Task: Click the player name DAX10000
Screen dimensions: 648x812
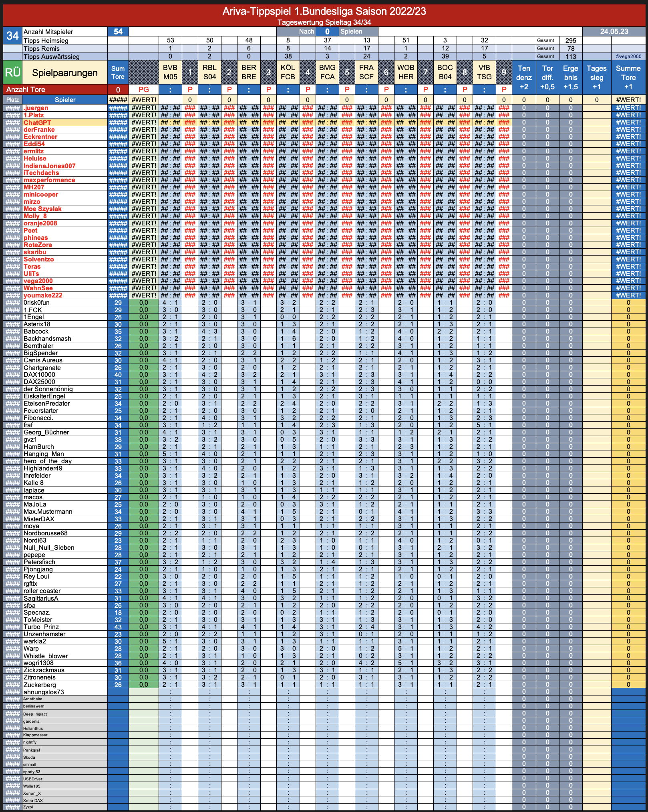Action: pyautogui.click(x=39, y=374)
